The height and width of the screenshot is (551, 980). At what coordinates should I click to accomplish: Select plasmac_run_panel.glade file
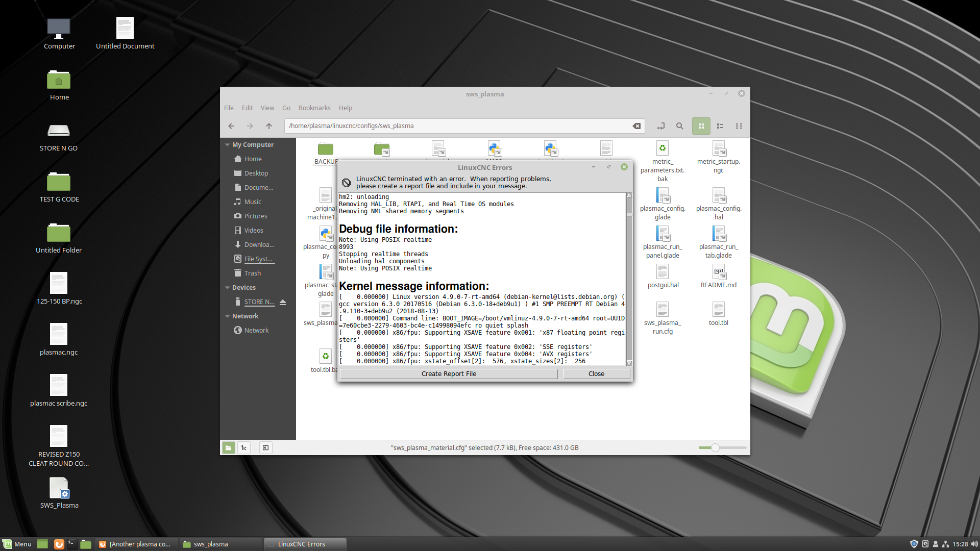(x=663, y=242)
